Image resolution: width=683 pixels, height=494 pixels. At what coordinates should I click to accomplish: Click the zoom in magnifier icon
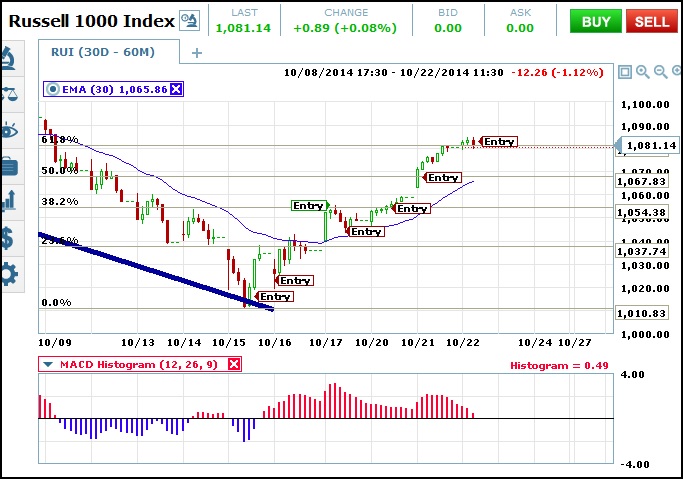click(x=642, y=72)
